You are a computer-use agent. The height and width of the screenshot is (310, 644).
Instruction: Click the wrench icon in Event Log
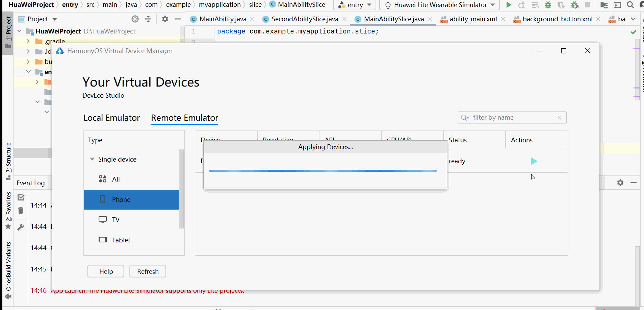click(x=21, y=227)
